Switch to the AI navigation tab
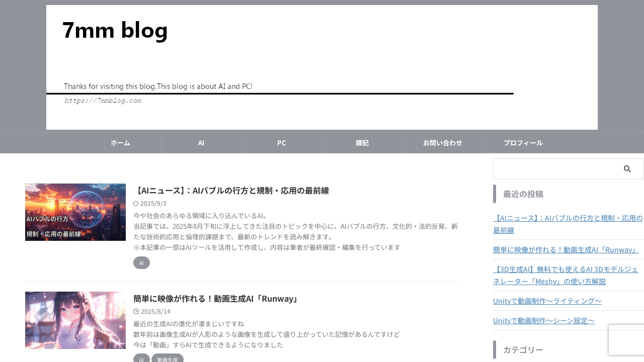The height and width of the screenshot is (362, 644). [201, 142]
